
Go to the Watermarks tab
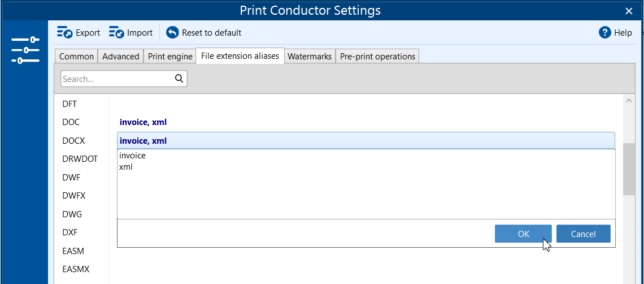[x=310, y=57]
